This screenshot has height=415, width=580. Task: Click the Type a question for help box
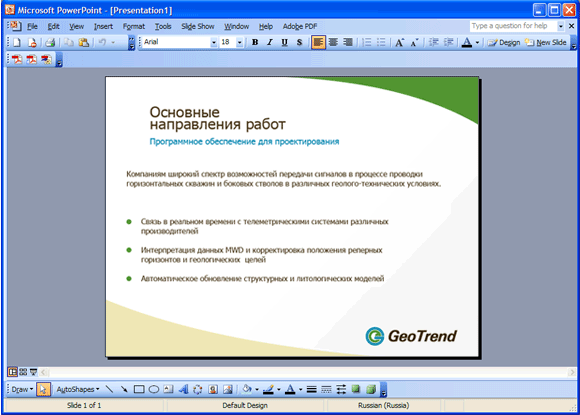[x=513, y=26]
